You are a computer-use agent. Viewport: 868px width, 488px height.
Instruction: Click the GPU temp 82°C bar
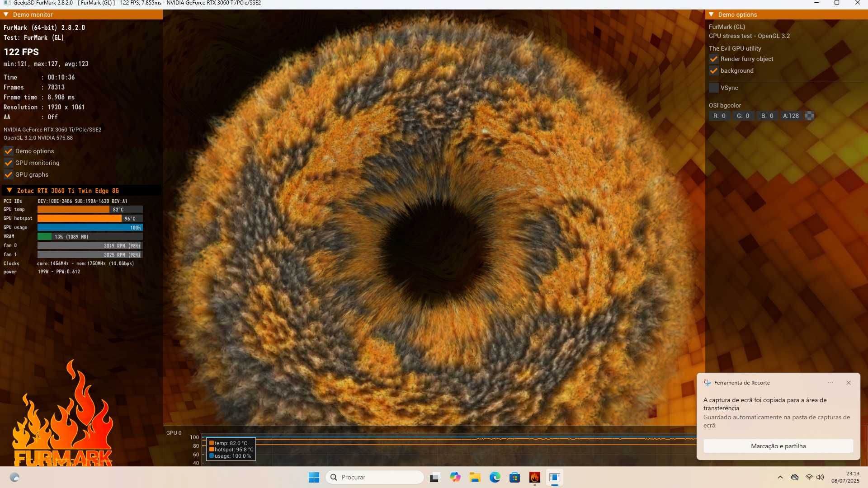[90, 209]
